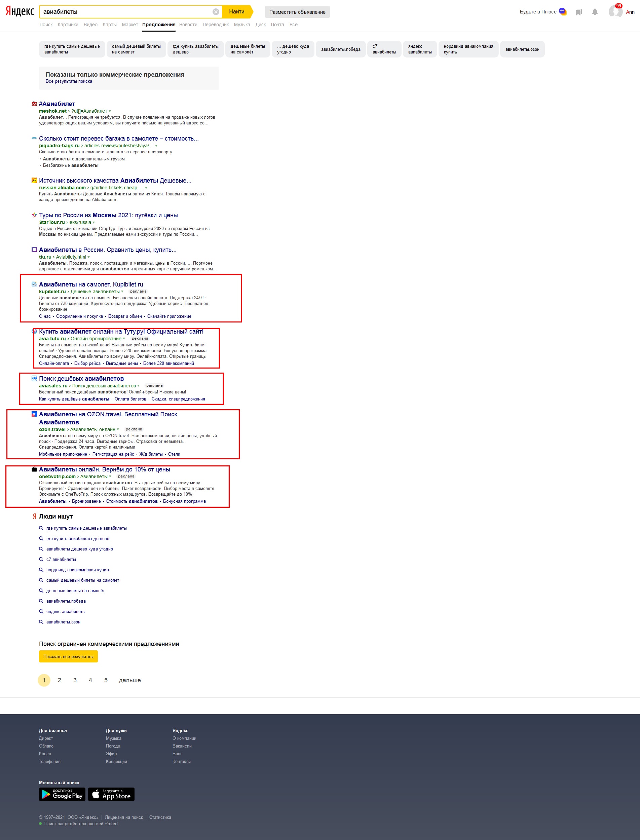Click the Plus badge icon

[562, 11]
